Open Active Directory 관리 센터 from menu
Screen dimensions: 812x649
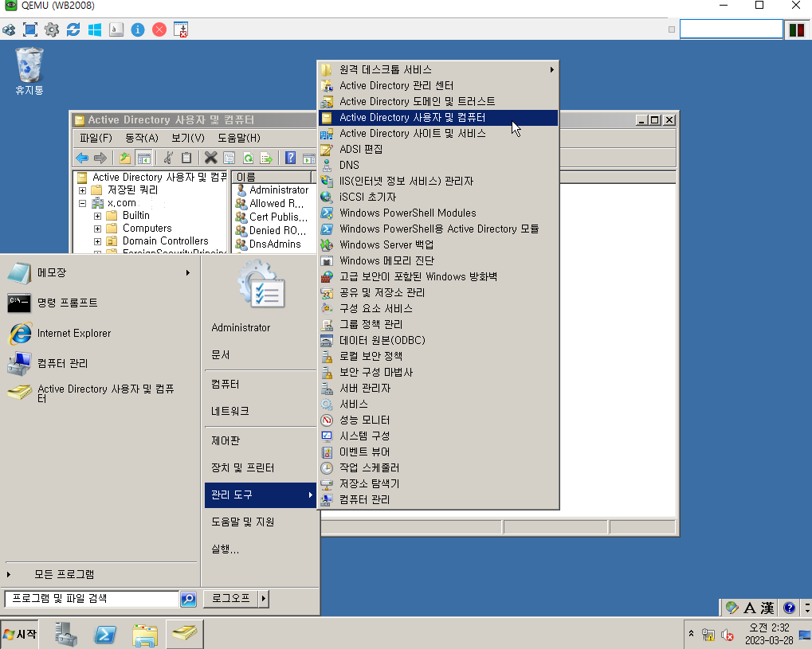(438, 85)
